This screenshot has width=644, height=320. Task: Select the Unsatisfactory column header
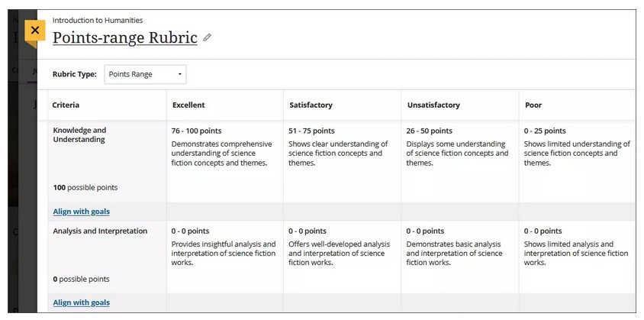pos(433,105)
